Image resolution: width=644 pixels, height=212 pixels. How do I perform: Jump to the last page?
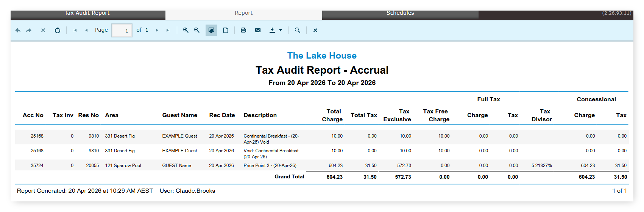[168, 30]
